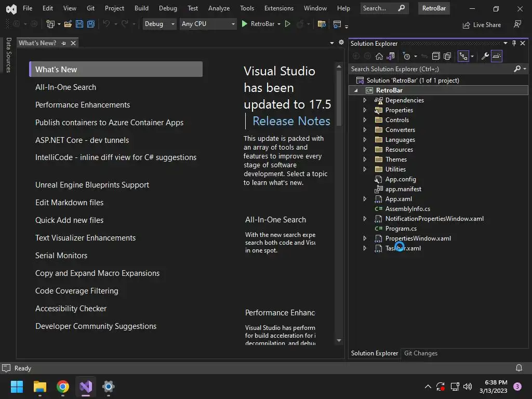Toggle the file nesting icon in Solution Explorer

coord(463,56)
